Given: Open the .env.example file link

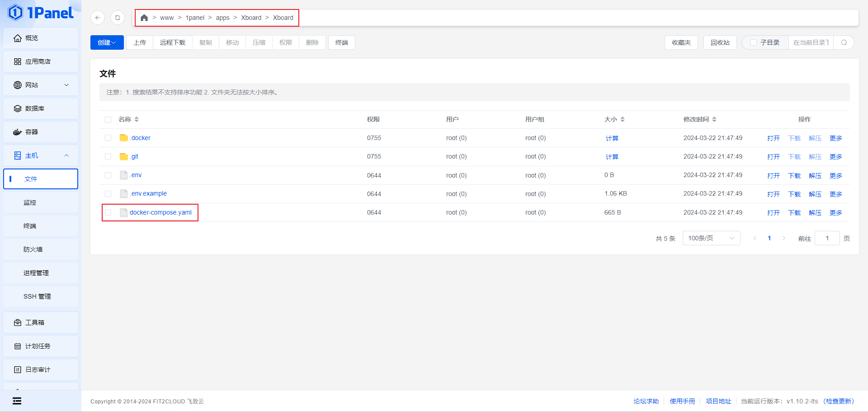Looking at the screenshot, I should [x=149, y=193].
